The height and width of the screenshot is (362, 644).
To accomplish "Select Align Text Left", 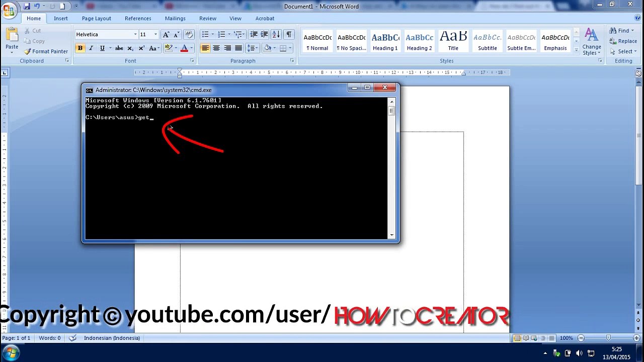I will click(205, 48).
